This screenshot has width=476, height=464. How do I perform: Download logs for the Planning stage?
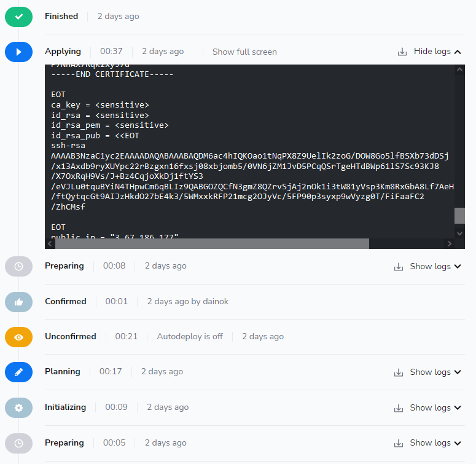coord(399,372)
